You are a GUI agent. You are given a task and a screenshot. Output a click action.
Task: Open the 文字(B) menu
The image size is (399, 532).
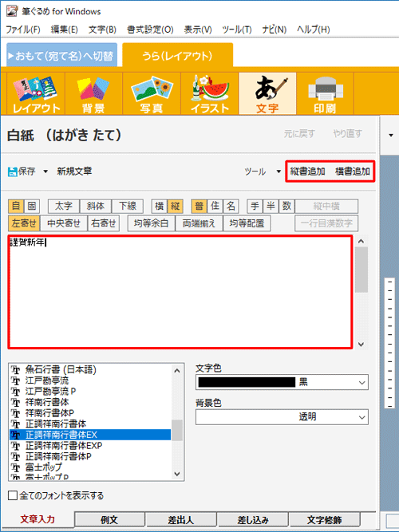[102, 30]
